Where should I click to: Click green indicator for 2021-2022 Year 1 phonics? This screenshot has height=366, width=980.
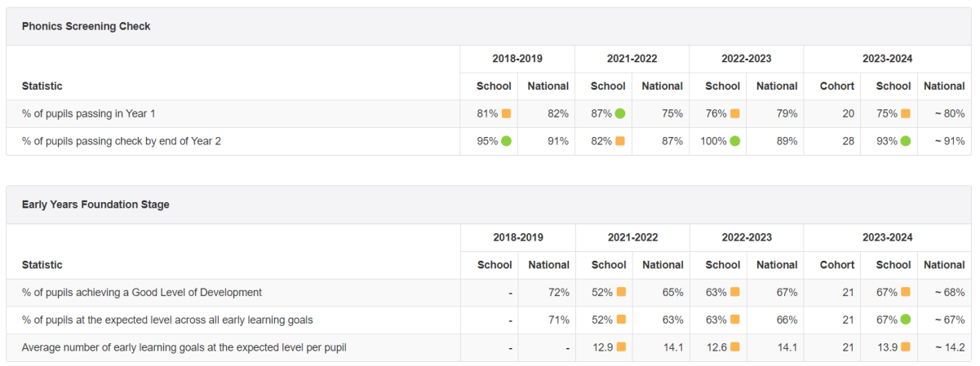click(620, 113)
